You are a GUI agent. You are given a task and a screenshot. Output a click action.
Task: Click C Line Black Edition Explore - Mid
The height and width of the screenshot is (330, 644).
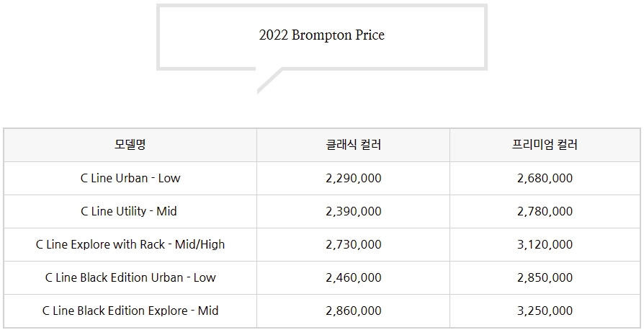tap(130, 311)
